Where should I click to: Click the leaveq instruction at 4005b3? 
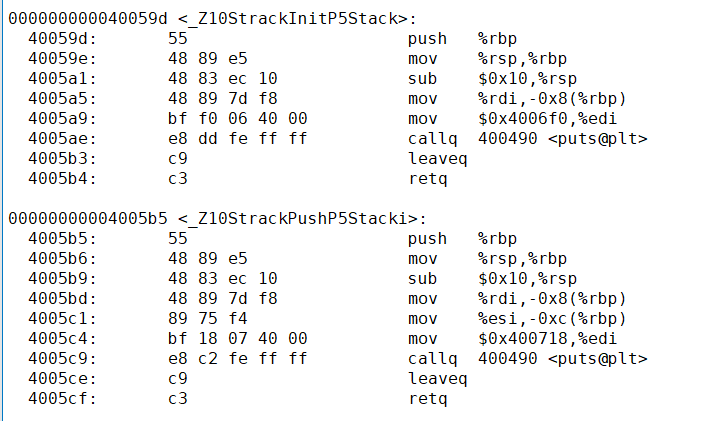point(437,159)
